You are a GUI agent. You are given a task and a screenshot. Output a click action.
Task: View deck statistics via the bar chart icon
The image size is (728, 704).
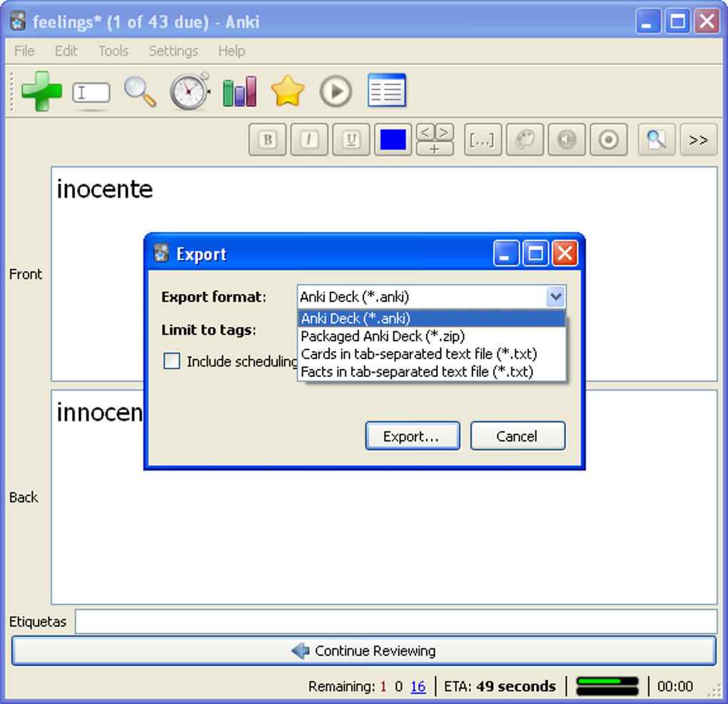tap(238, 91)
